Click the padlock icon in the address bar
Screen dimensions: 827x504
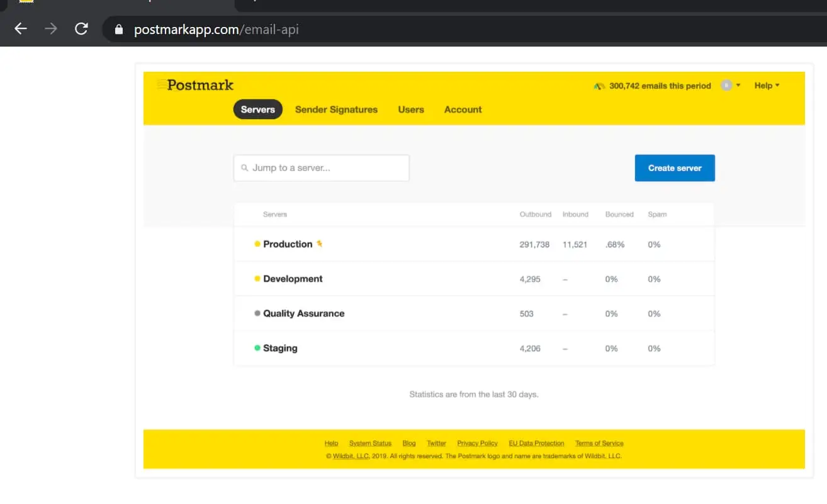click(119, 30)
